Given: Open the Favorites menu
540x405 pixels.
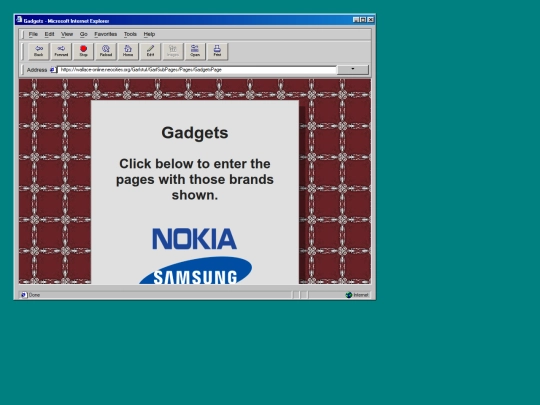Looking at the screenshot, I should pos(106,34).
